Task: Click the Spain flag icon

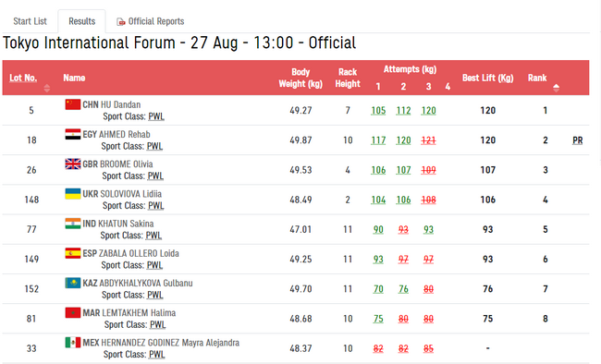Action: tap(73, 253)
